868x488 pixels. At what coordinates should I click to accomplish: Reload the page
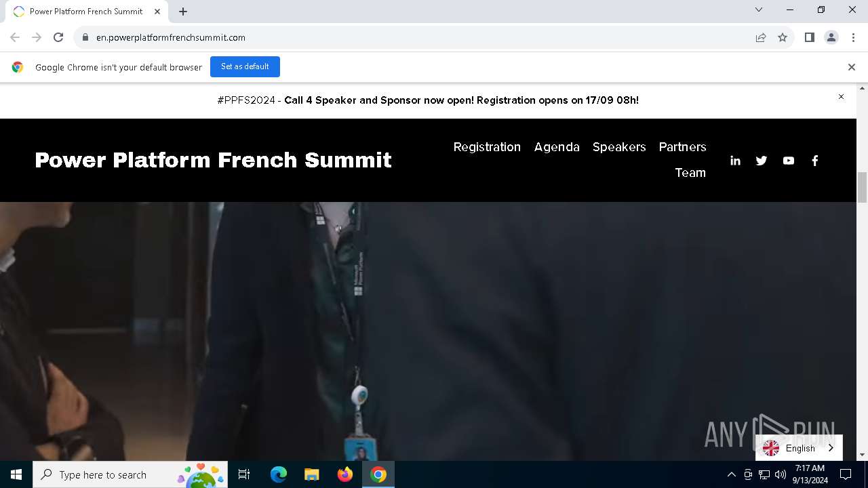click(58, 37)
